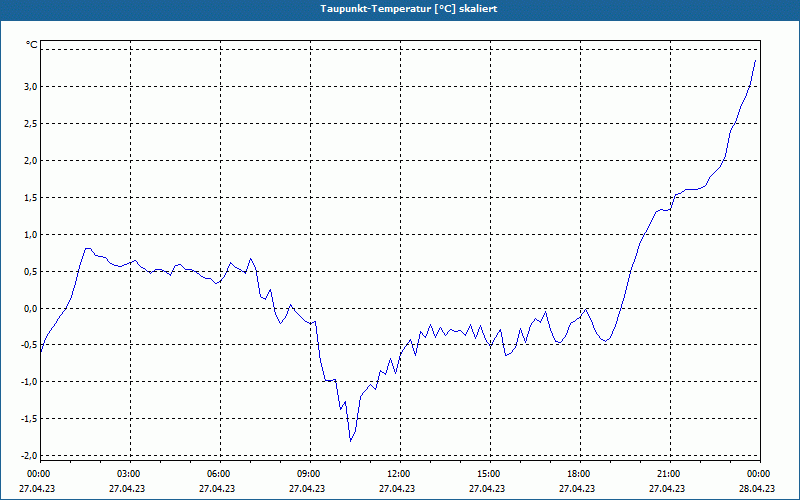Viewport: 800px width, 500px height.
Task: Select the y-axis value "-1,0"
Action: point(30,382)
